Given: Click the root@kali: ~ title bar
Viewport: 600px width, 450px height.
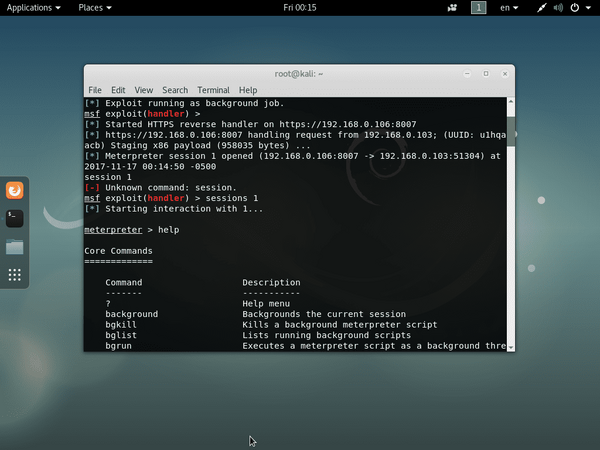Looking at the screenshot, I should point(299,74).
